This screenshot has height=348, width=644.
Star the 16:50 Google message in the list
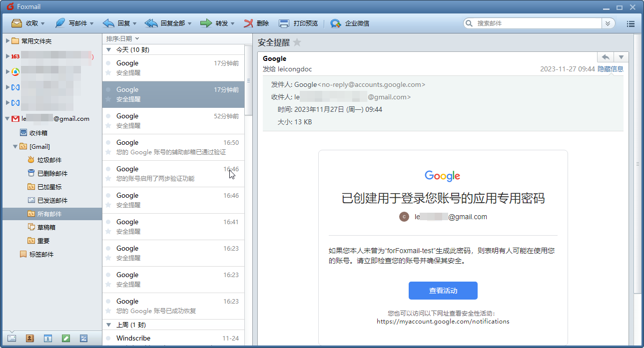108,152
